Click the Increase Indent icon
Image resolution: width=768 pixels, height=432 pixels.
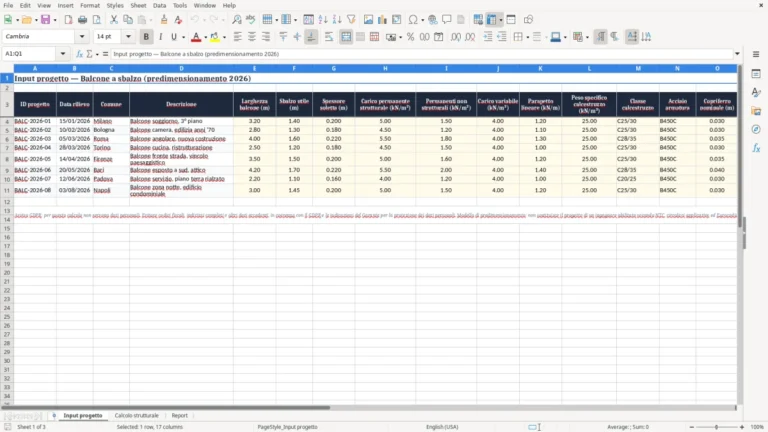(x=488, y=37)
